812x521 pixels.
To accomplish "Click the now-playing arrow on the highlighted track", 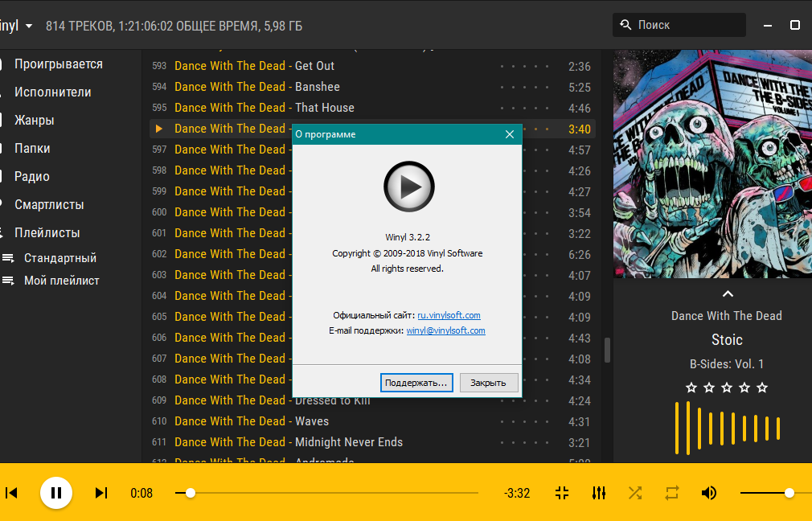I will pos(159,129).
